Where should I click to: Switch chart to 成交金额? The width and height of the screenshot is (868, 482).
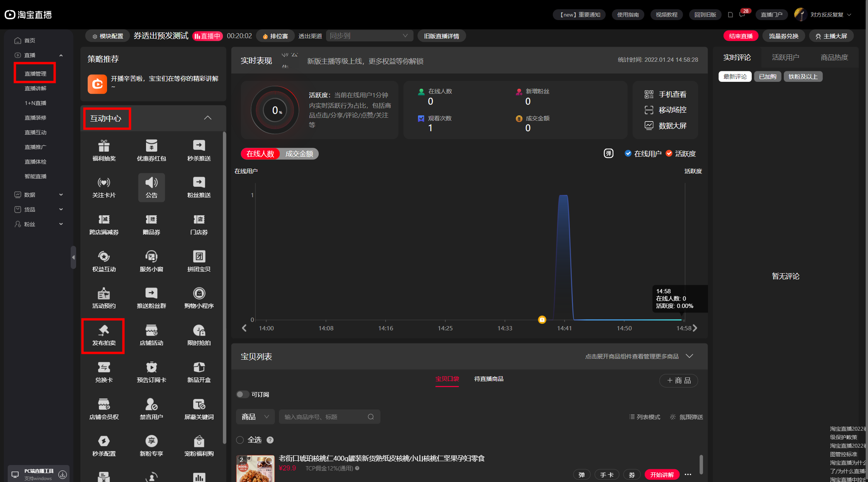[x=299, y=154]
